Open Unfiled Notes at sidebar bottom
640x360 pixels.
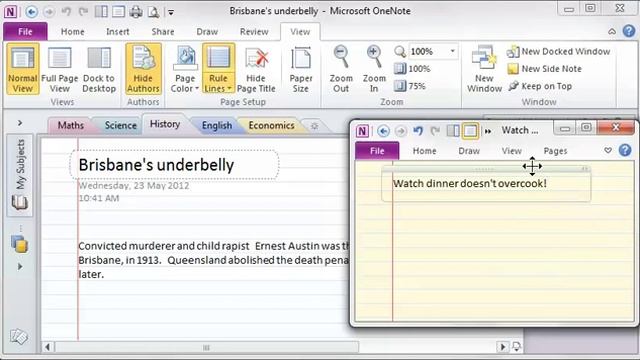coord(19,337)
